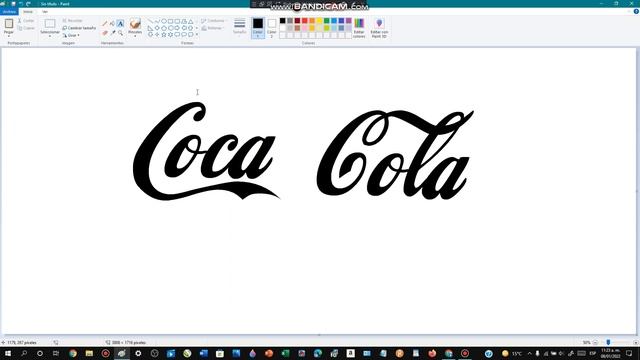Select the Fill with color bucket tool
This screenshot has height=360, width=640.
click(112, 24)
